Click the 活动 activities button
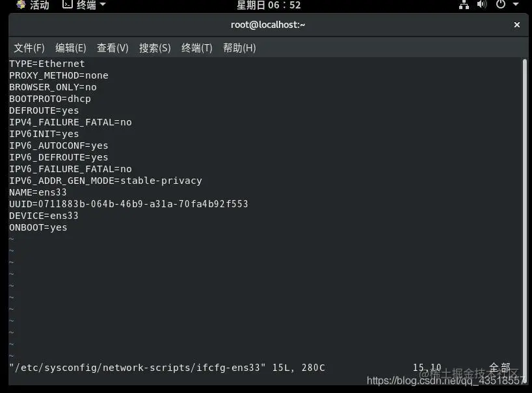 pyautogui.click(x=40, y=5)
